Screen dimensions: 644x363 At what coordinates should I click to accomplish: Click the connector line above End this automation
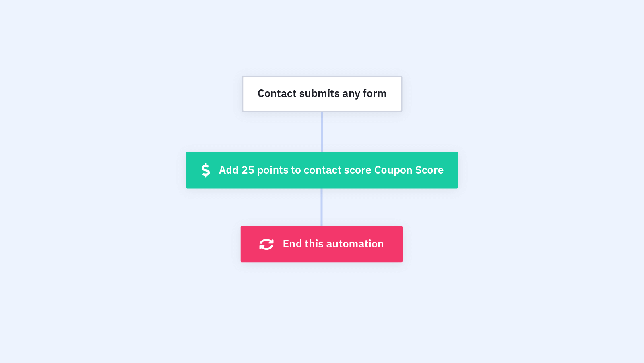pos(322,207)
